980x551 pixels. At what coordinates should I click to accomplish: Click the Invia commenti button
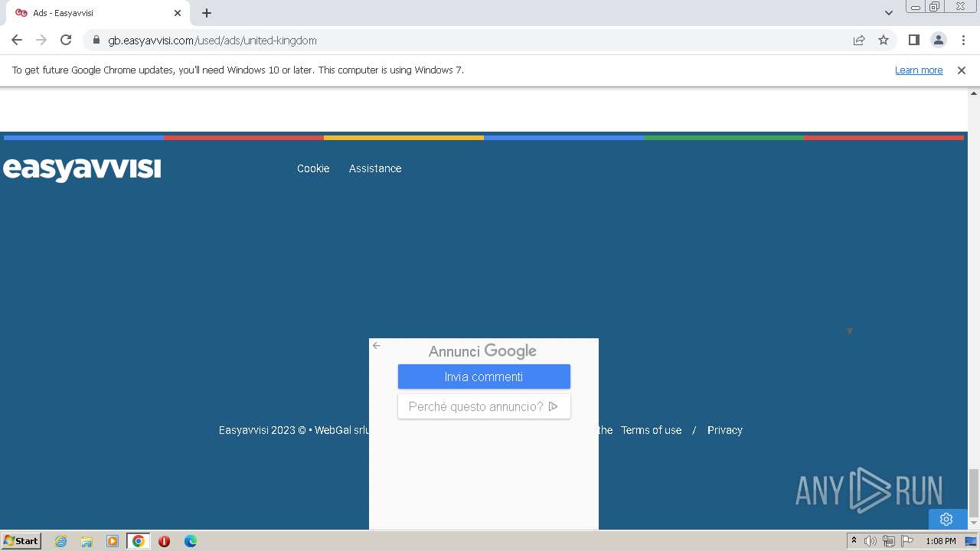(484, 377)
